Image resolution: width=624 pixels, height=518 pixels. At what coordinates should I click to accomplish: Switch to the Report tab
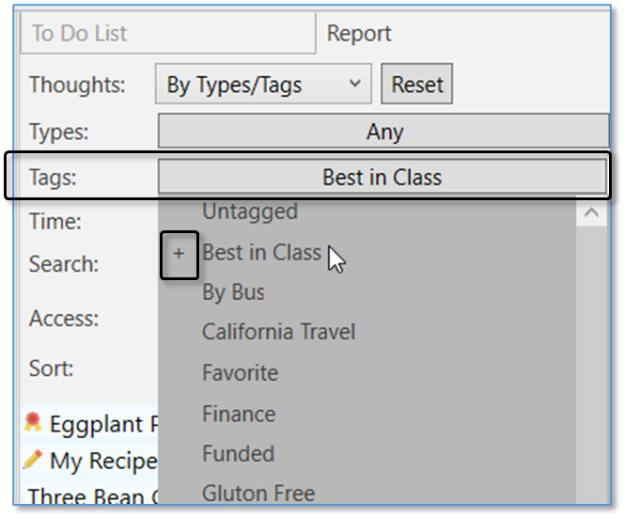(x=359, y=33)
